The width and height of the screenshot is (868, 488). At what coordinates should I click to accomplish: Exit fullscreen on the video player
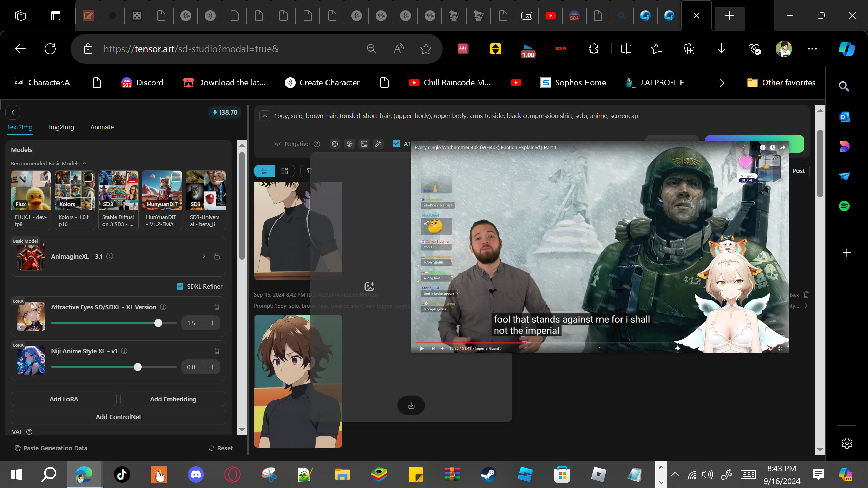pos(780,348)
